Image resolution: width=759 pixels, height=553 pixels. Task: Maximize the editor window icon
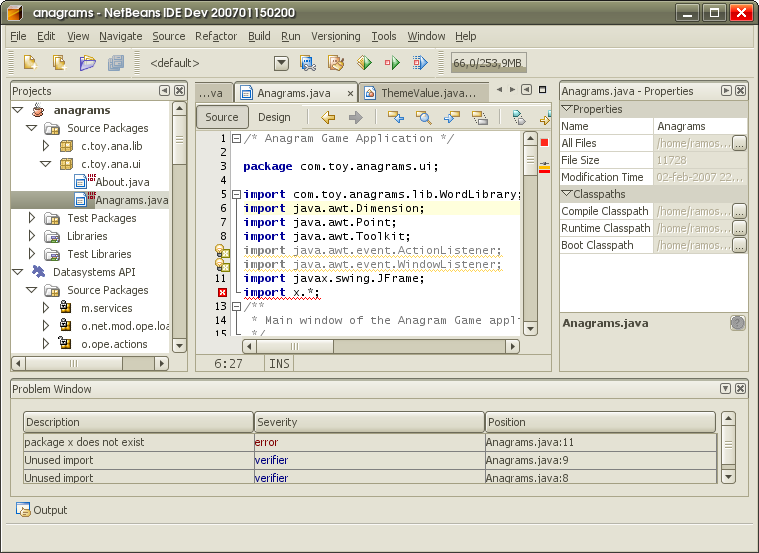pyautogui.click(x=543, y=90)
